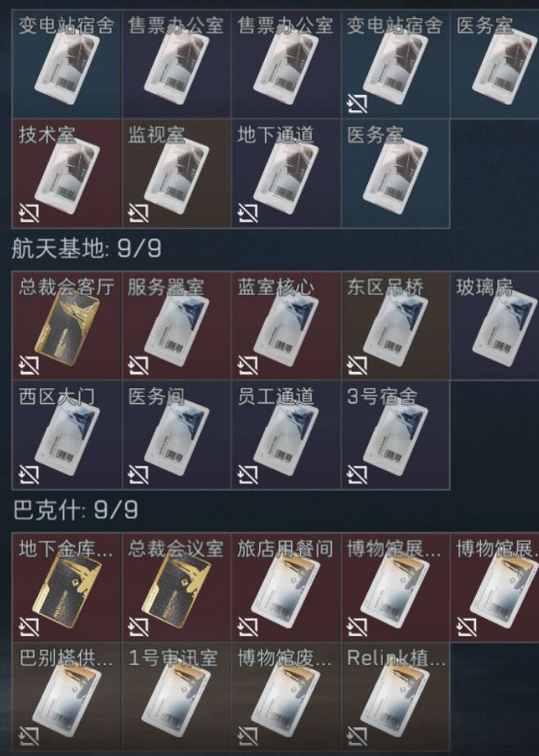Select the 服务器室 key card
This screenshot has height=756, width=539.
(177, 325)
